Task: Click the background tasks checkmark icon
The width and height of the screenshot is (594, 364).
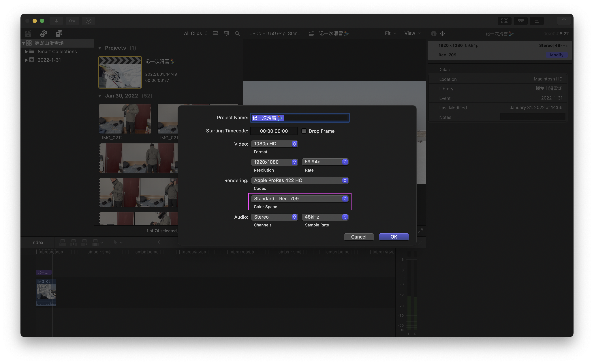Action: [x=89, y=21]
